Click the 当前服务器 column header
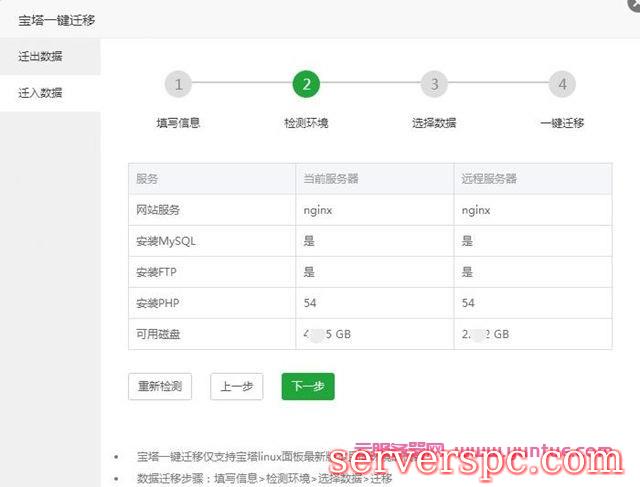Screen dimensions: 640x487 coord(331,179)
